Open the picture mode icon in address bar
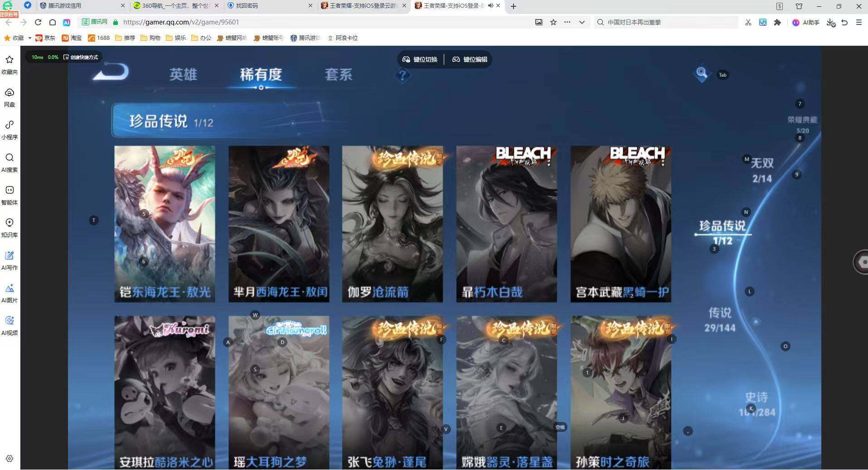Viewport: 868px width, 470px height. coord(538,22)
